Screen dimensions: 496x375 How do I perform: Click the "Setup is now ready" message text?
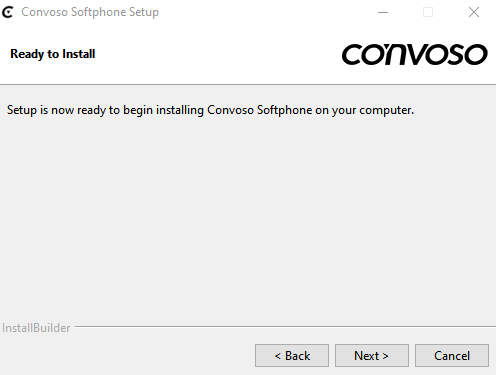tap(210, 110)
